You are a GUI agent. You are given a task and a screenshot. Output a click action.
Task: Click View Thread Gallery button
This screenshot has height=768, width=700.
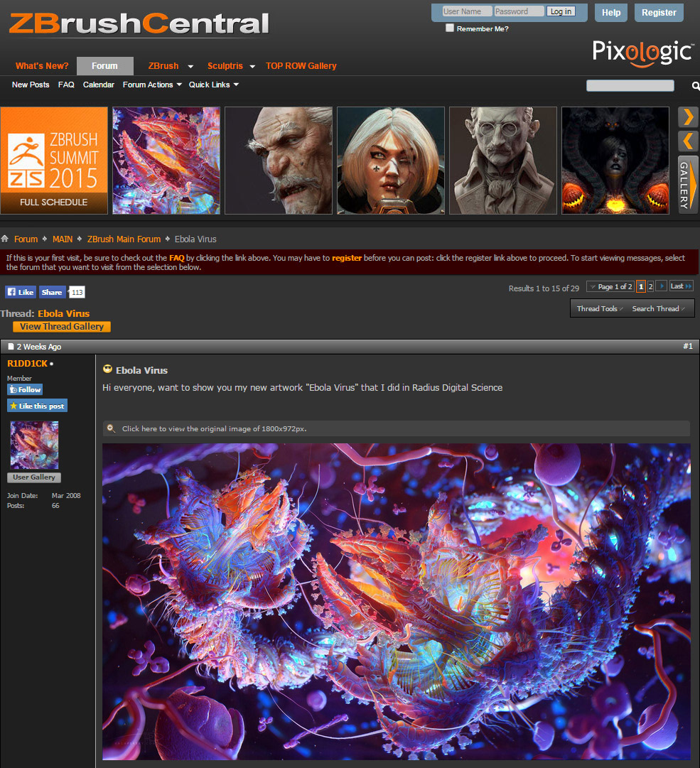click(x=62, y=326)
